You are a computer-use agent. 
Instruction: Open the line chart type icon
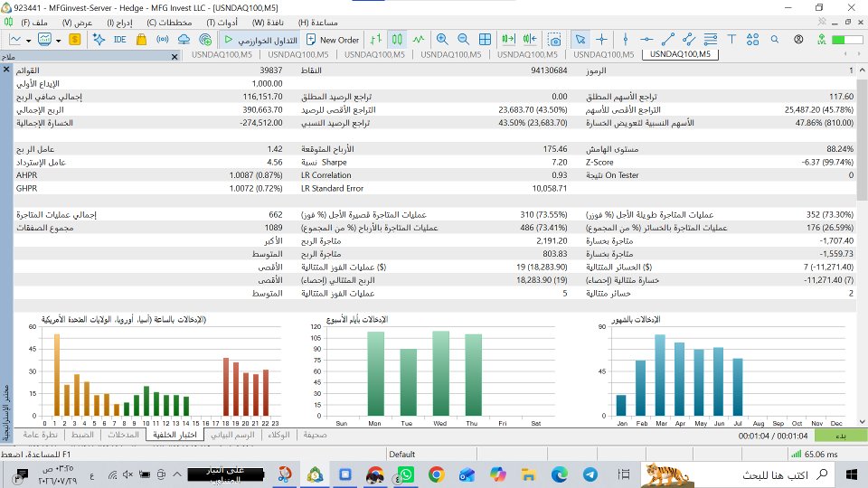click(x=15, y=39)
